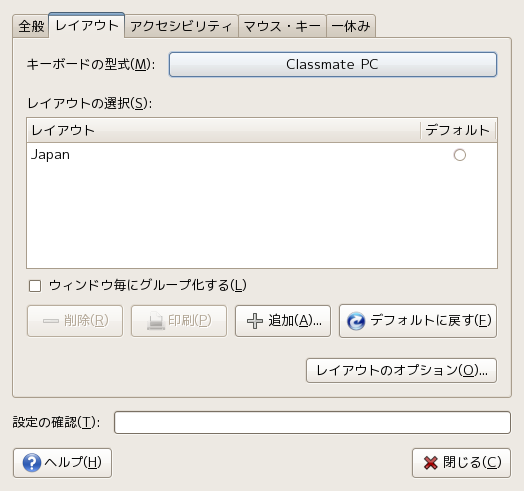The width and height of the screenshot is (524, 491).
Task: Enable ウィンドウ毎にグループ化する checkbox
Action: coord(35,286)
